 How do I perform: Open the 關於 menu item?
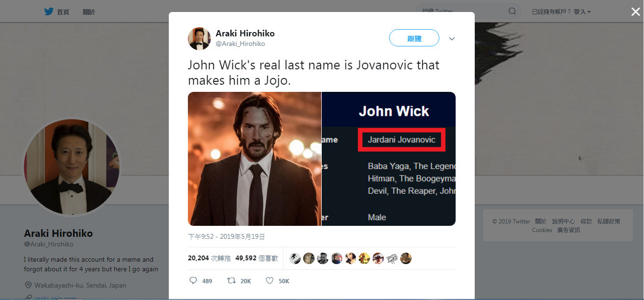point(89,12)
